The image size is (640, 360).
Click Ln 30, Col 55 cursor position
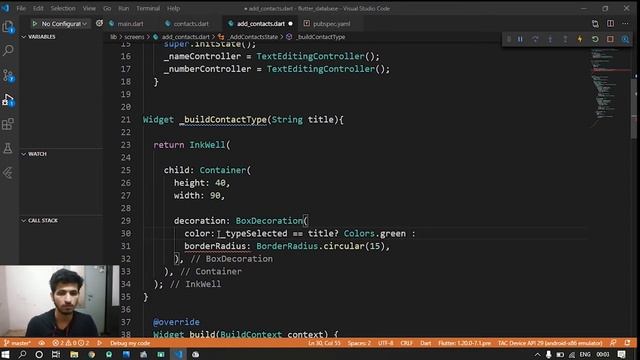point(324,343)
